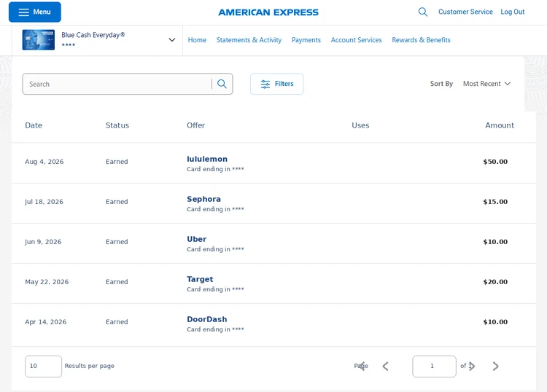The height and width of the screenshot is (392, 547).
Task: Click the header search magnifier icon
Action: 423,12
